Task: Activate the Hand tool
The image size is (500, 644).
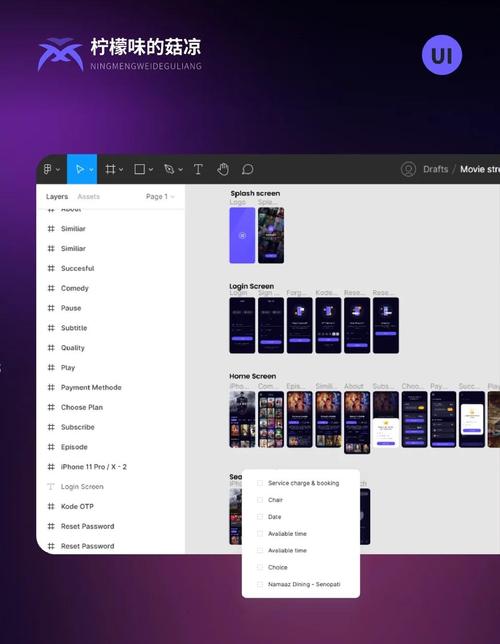Action: (223, 169)
